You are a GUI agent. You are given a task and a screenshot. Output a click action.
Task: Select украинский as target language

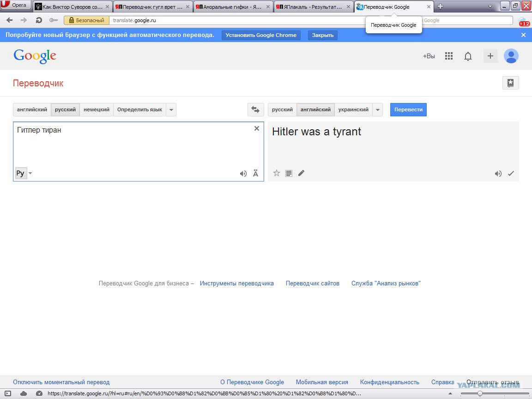[x=353, y=109]
